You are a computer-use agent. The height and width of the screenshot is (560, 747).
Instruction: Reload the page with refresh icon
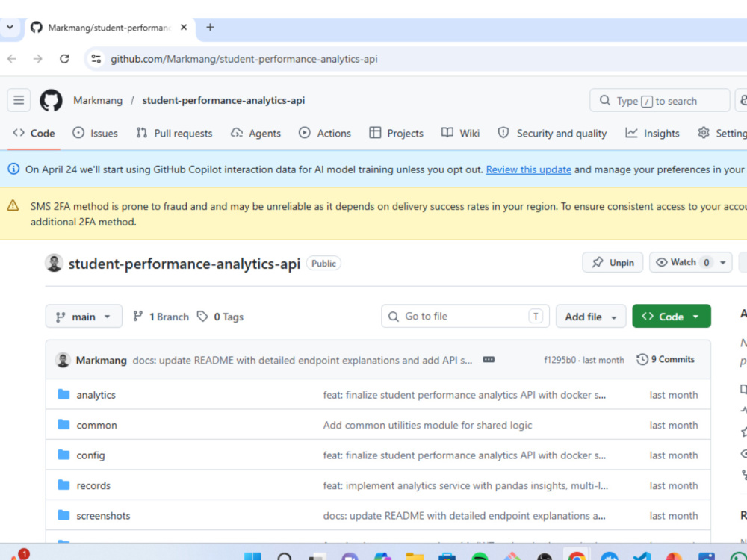coord(64,59)
